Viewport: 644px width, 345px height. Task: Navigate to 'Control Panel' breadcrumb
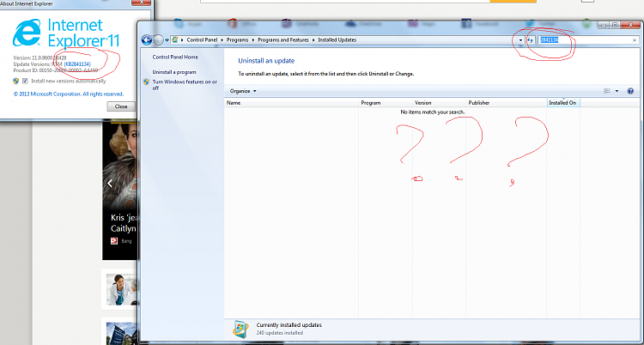click(x=202, y=39)
